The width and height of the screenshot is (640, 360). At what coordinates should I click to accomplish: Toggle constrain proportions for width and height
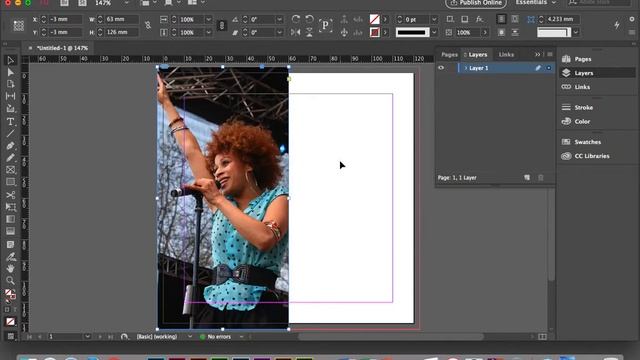click(148, 25)
